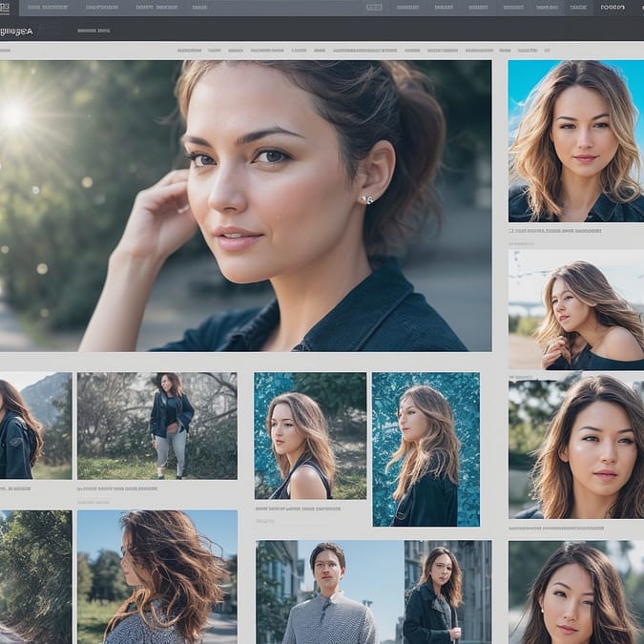This screenshot has width=644, height=644.
Task: Select the woman in black coat beside buildings
Action: [447, 592]
